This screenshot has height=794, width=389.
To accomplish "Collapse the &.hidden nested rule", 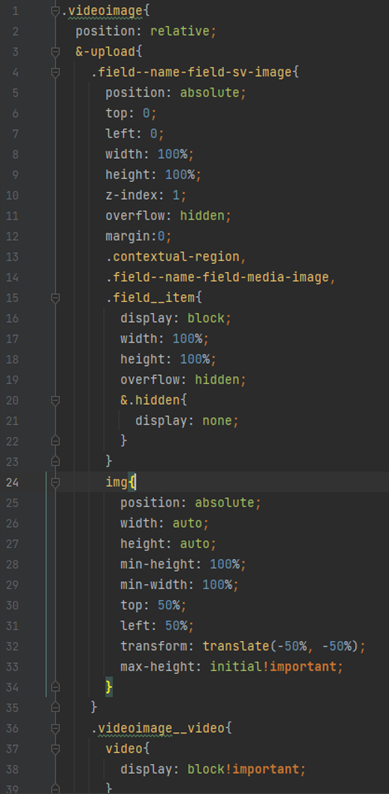I will [55, 400].
